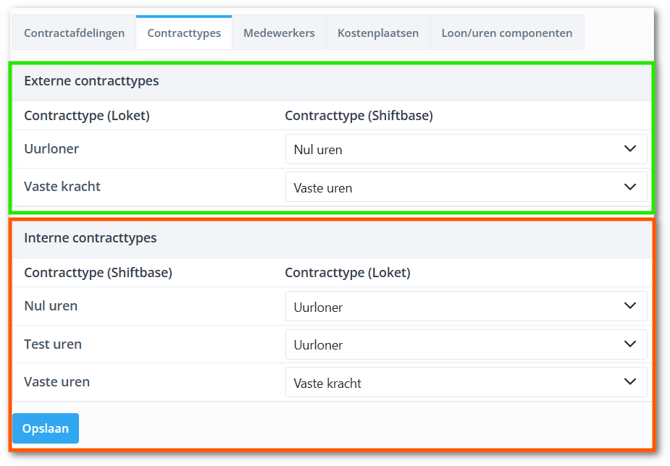This screenshot has width=670, height=466.
Task: Select the Test uren row label
Action: tap(53, 344)
